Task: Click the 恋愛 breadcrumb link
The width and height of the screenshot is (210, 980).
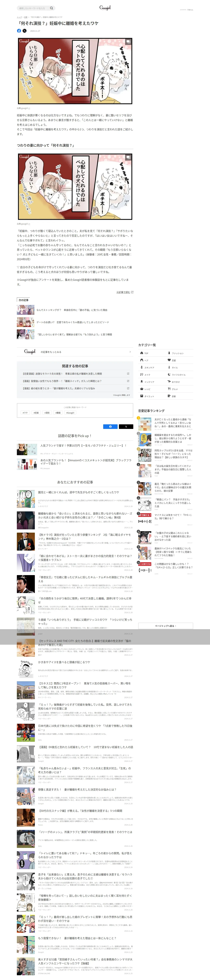Action: coord(26,17)
